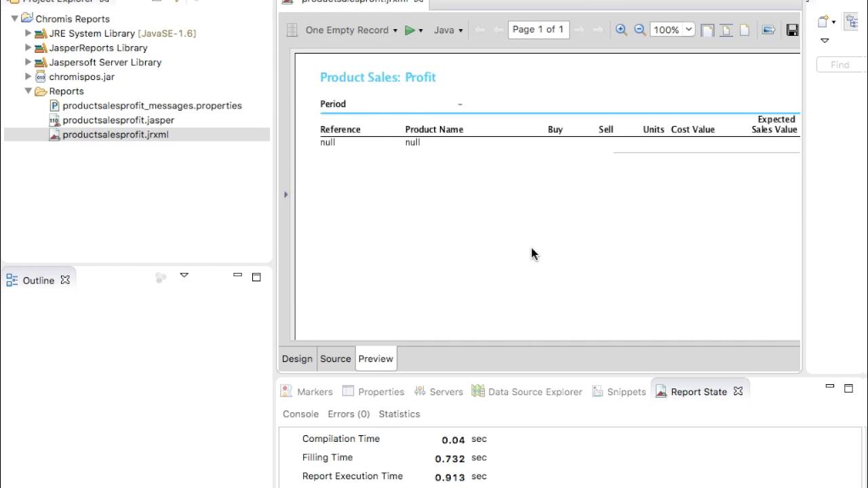Select productsalesprofit_messages.properties file
This screenshot has height=488, width=868.
tap(145, 106)
